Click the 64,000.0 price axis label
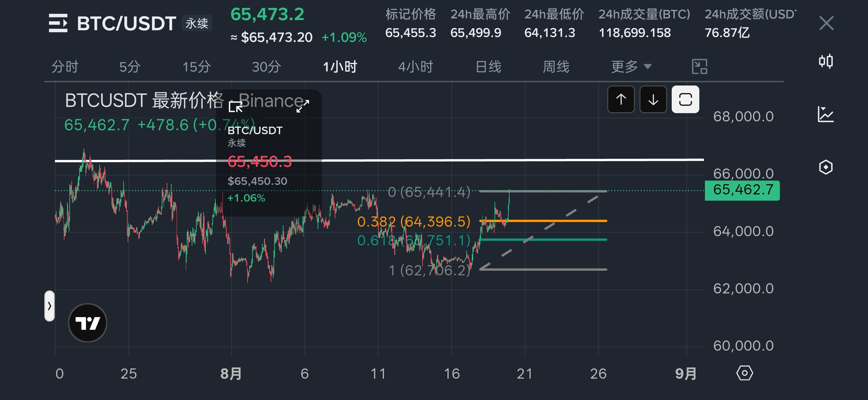The image size is (868, 400). click(x=743, y=231)
